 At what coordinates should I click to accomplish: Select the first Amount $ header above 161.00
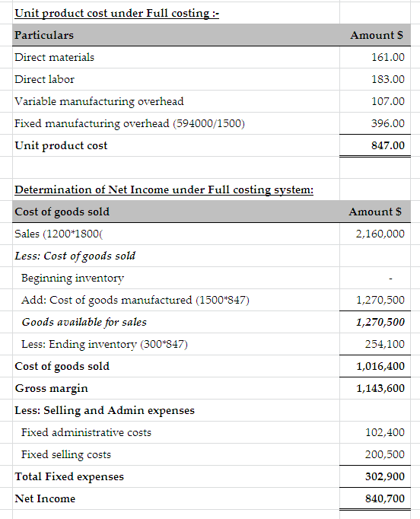pos(377,35)
